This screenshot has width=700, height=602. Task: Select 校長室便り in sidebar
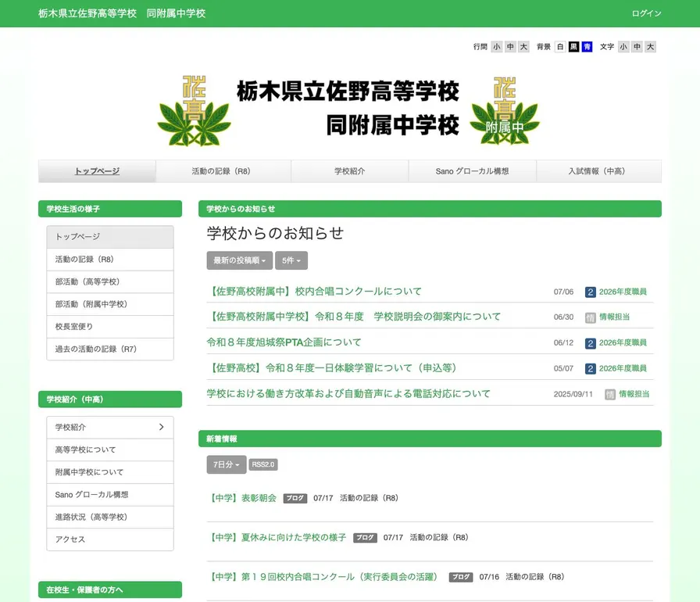pos(110,327)
